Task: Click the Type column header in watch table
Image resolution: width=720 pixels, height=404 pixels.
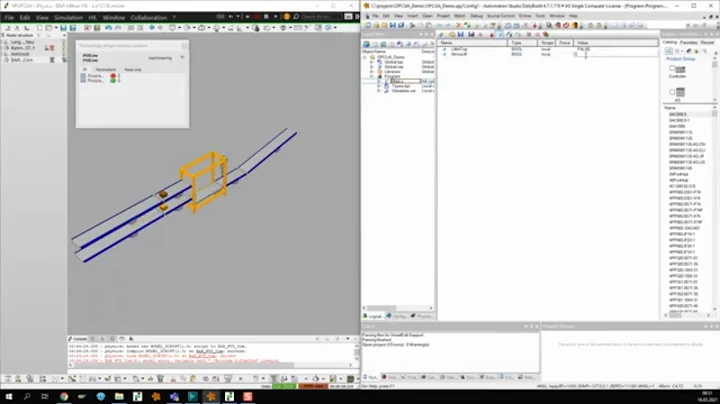Action: [x=523, y=43]
